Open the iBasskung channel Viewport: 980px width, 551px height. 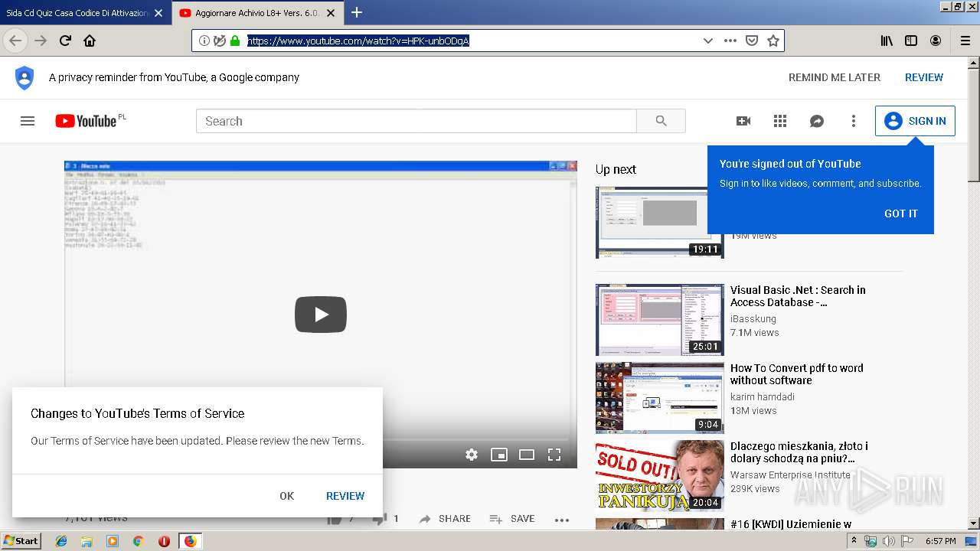753,318
